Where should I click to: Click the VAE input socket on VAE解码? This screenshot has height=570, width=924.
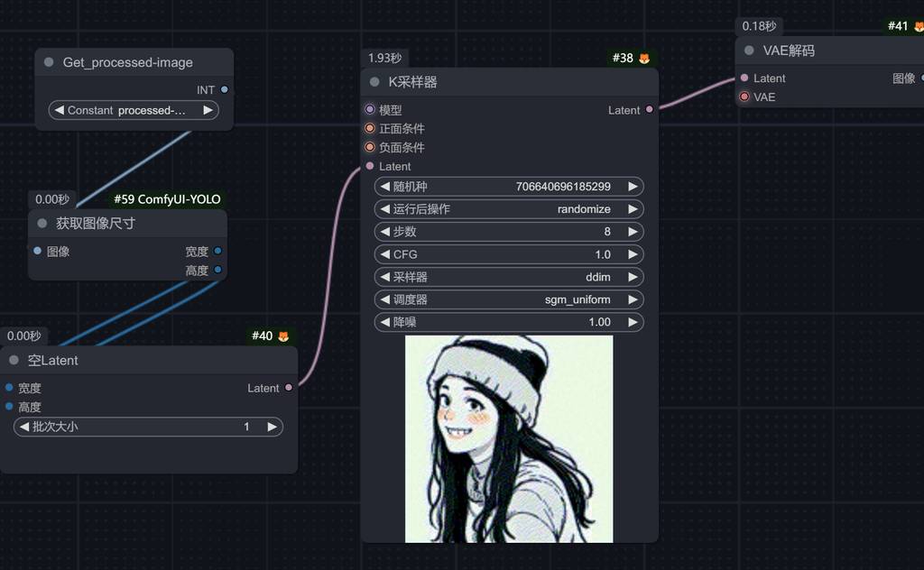pyautogui.click(x=744, y=97)
